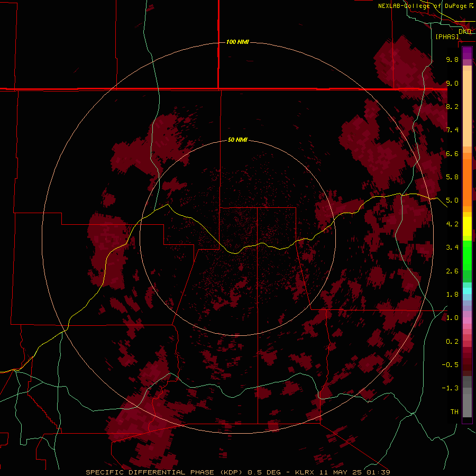Click the 7.4 legend value
Viewport: 476px width, 476px height.
(x=452, y=130)
